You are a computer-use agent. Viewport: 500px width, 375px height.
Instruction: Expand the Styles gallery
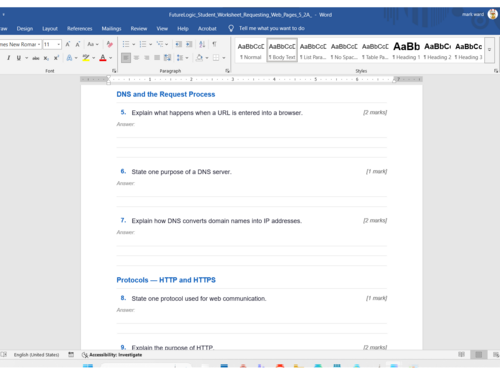(x=489, y=50)
